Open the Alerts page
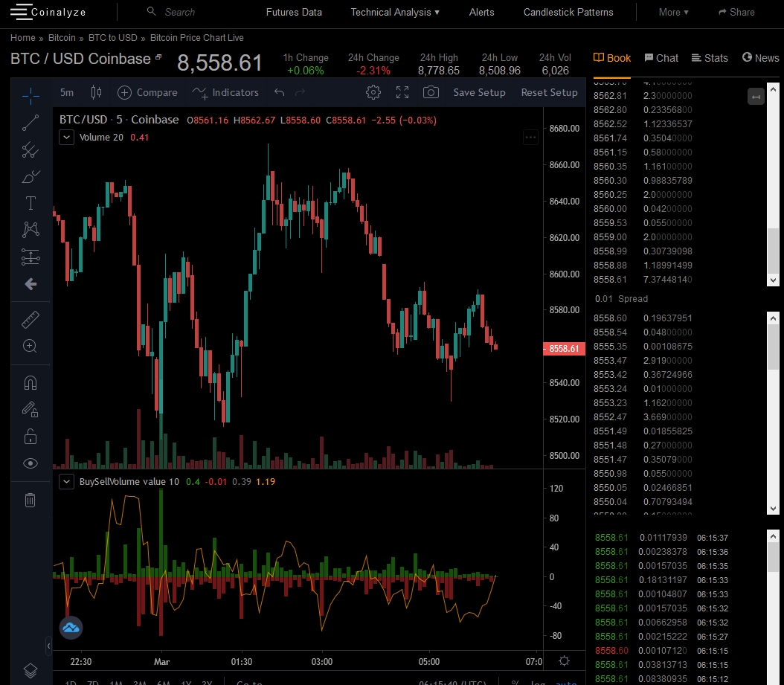Screen dimensions: 784x685 481,12
